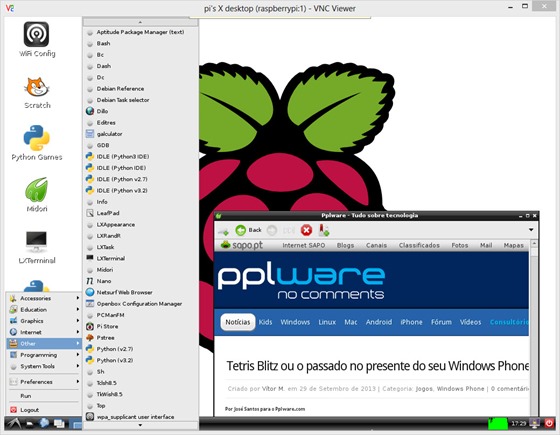Click the sapo.pt logo
Image resolution: width=560 pixels, height=435 pixels.
coord(242,245)
